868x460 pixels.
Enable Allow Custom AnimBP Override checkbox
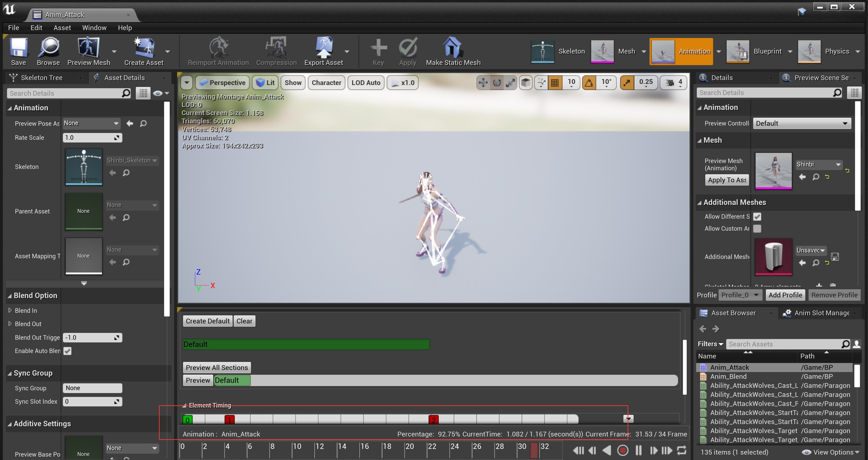[x=757, y=228]
